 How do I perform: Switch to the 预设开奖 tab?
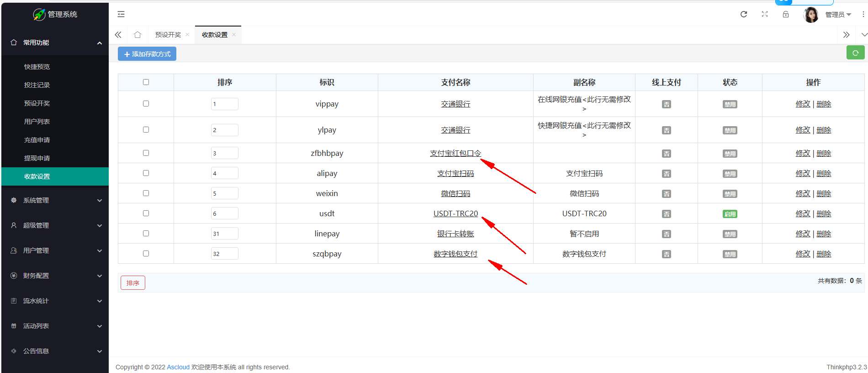pos(168,35)
